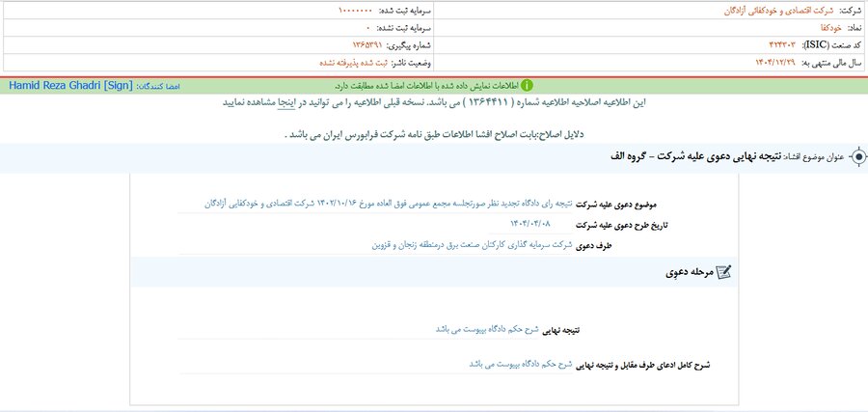Click the unregistered capital value ۰
The height and width of the screenshot is (412, 868).
pyautogui.click(x=367, y=28)
